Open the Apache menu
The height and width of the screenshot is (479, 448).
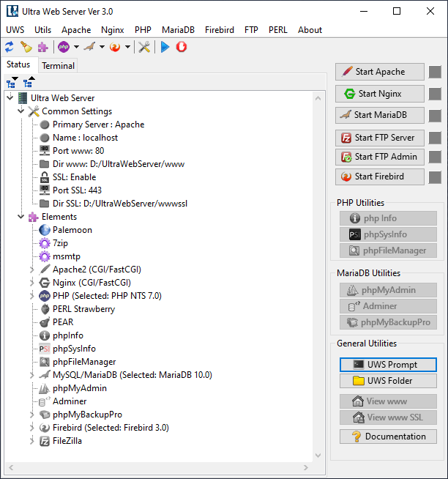coord(76,30)
